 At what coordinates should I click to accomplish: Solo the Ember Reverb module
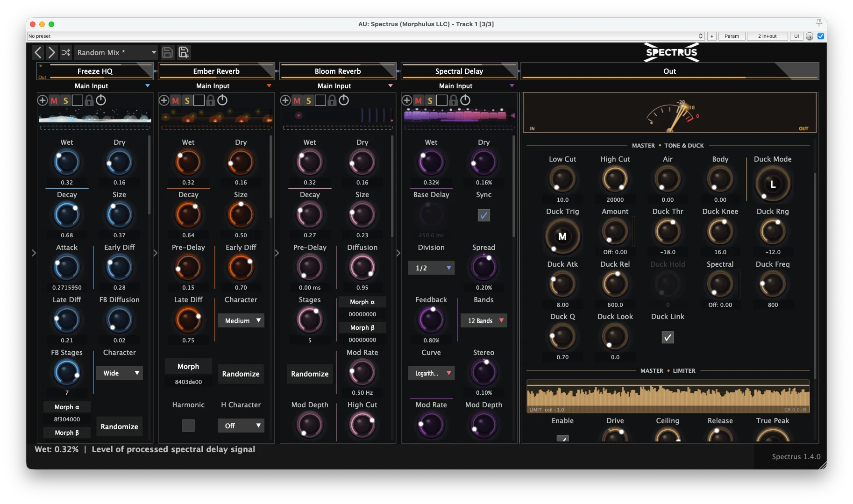click(x=187, y=100)
